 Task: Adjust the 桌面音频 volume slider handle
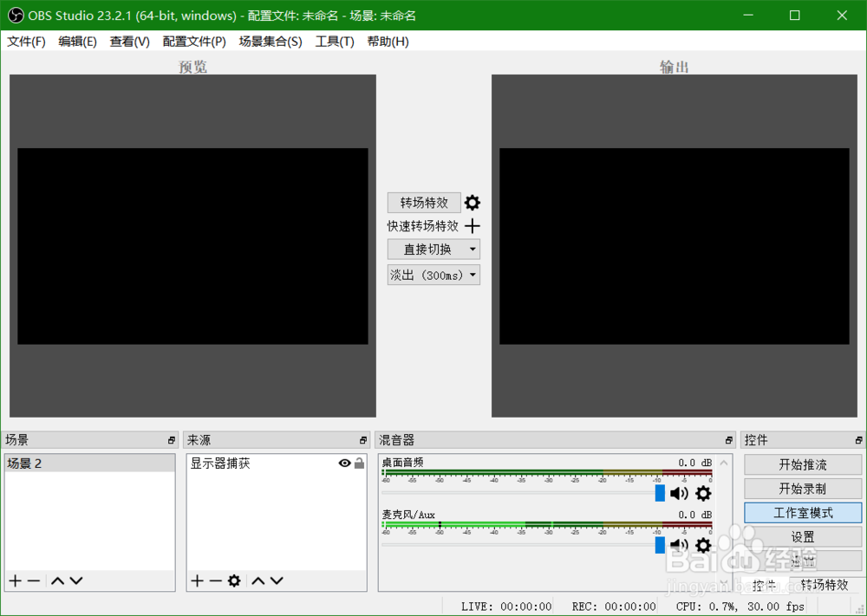click(x=660, y=493)
